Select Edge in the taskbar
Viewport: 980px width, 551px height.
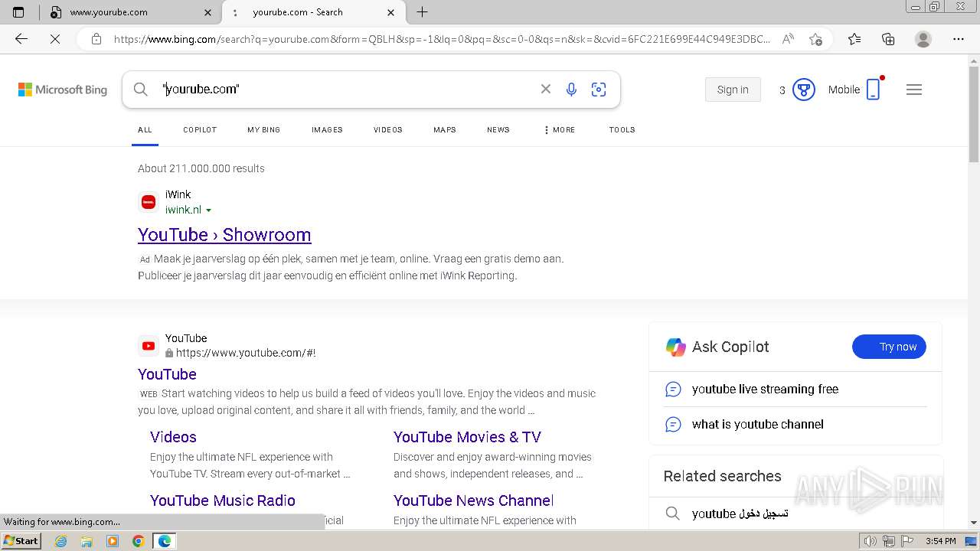coord(164,541)
